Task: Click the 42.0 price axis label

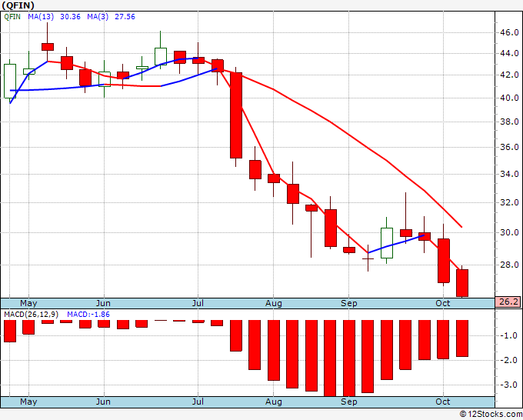Action: 509,75
